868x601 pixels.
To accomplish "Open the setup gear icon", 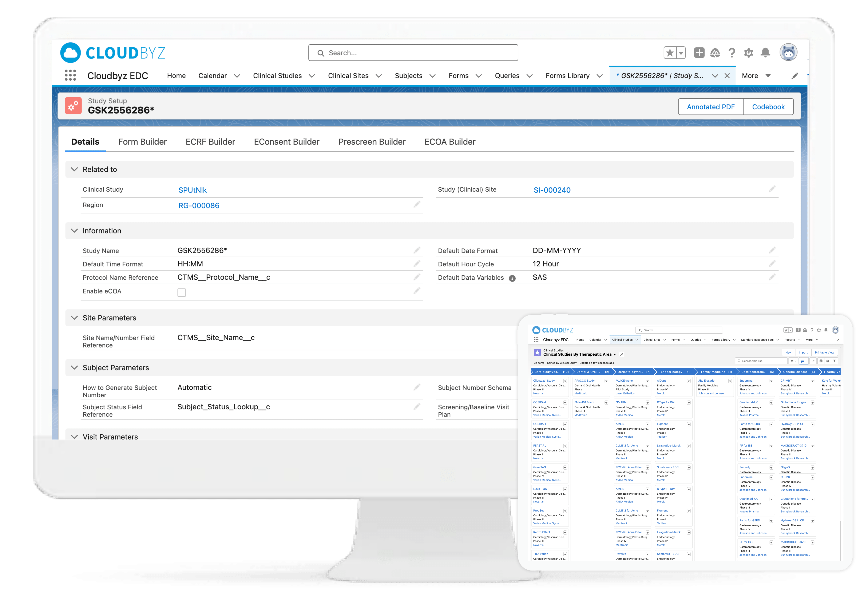I will 749,53.
